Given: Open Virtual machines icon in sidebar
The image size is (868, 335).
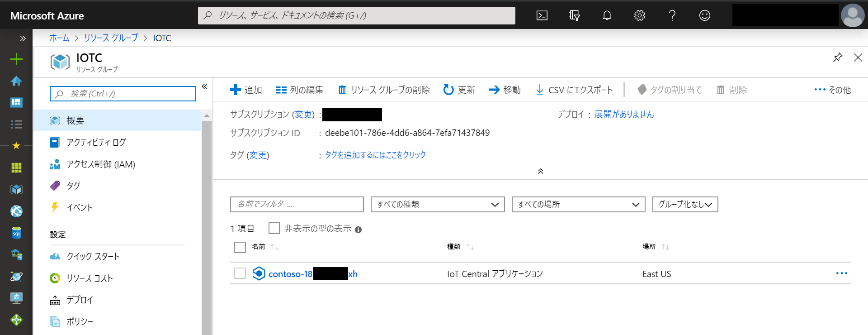Looking at the screenshot, I should [x=16, y=298].
